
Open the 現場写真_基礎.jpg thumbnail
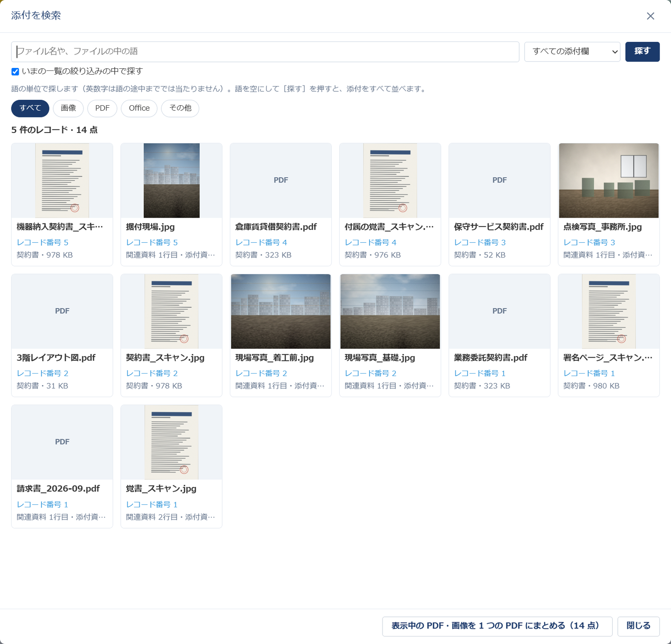click(390, 311)
